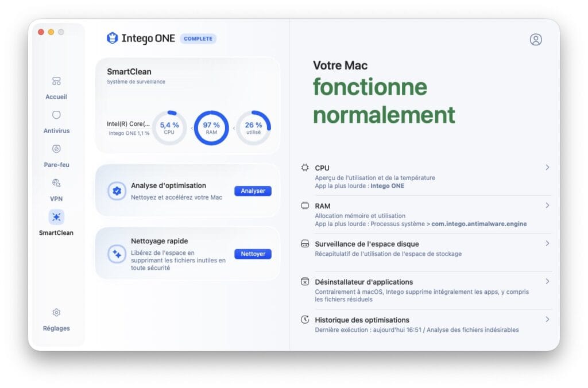This screenshot has height=388, width=588.
Task: Go to the Accueil label in sidebar
Action: pos(56,97)
